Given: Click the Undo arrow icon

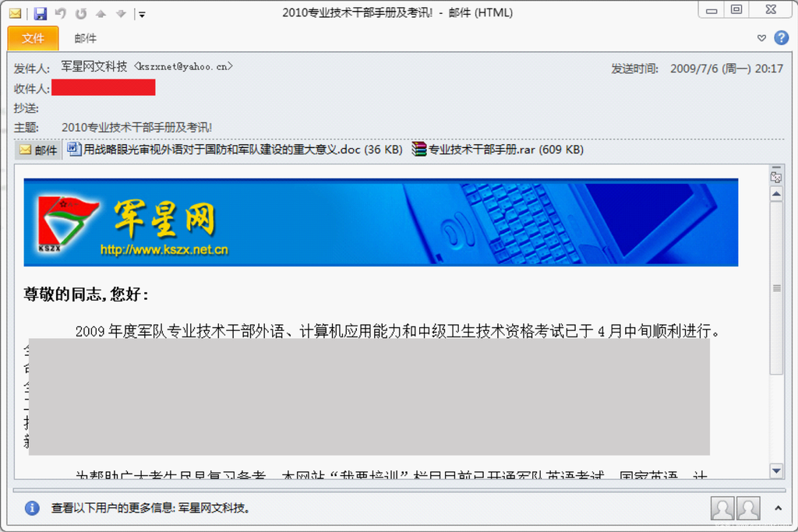Looking at the screenshot, I should pyautogui.click(x=61, y=13).
